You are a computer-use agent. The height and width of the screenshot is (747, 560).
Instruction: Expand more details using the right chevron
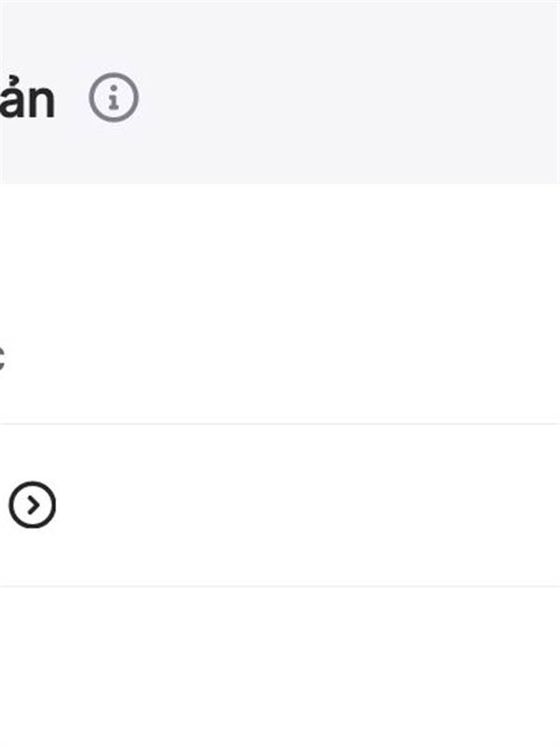pyautogui.click(x=32, y=504)
